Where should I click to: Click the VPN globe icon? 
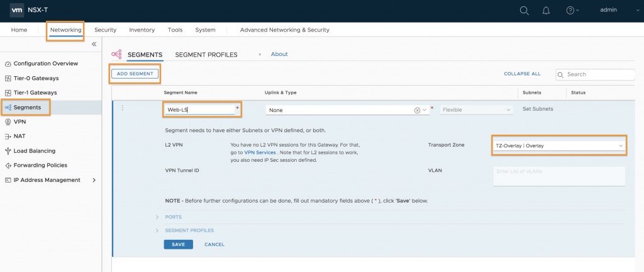click(8, 122)
